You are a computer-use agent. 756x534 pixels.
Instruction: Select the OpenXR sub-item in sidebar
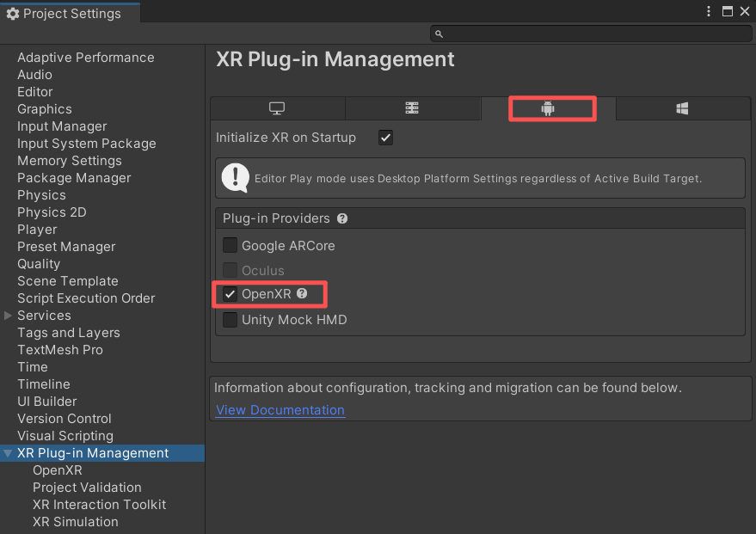(58, 470)
